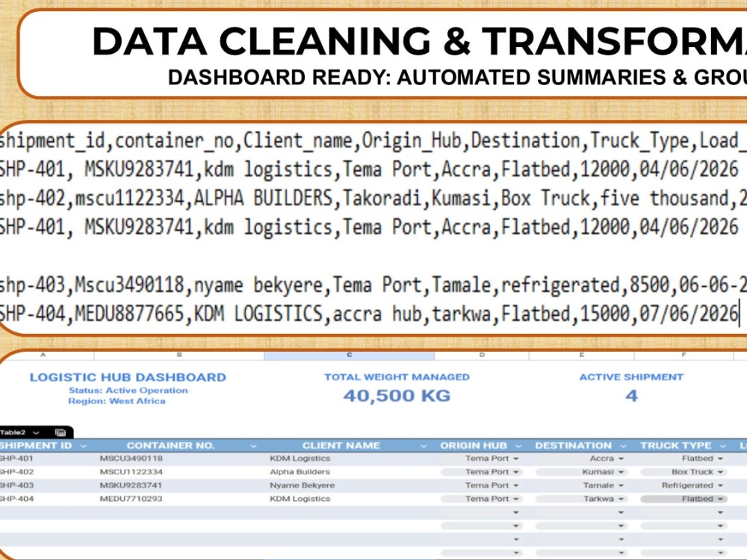Open the Flatbed truck type dropdown for SHP-404
747x560 pixels.
coord(720,499)
